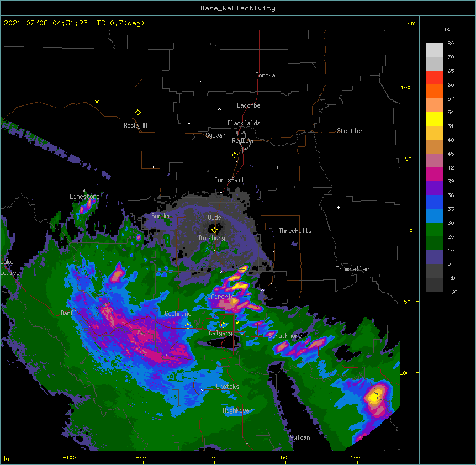Click the Vulcan label
Image resolution: width=476 pixels, height=465 pixels.
click(x=300, y=437)
